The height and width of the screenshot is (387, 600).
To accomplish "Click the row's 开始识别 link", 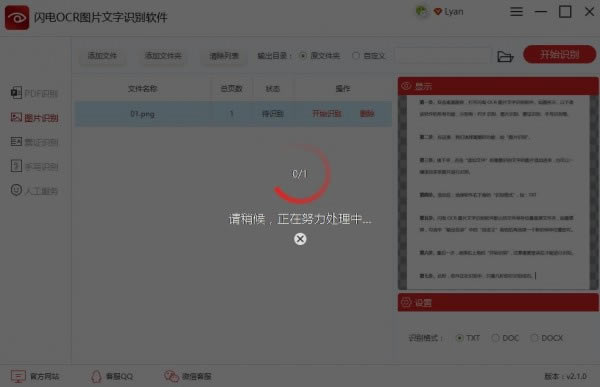I will 327,114.
